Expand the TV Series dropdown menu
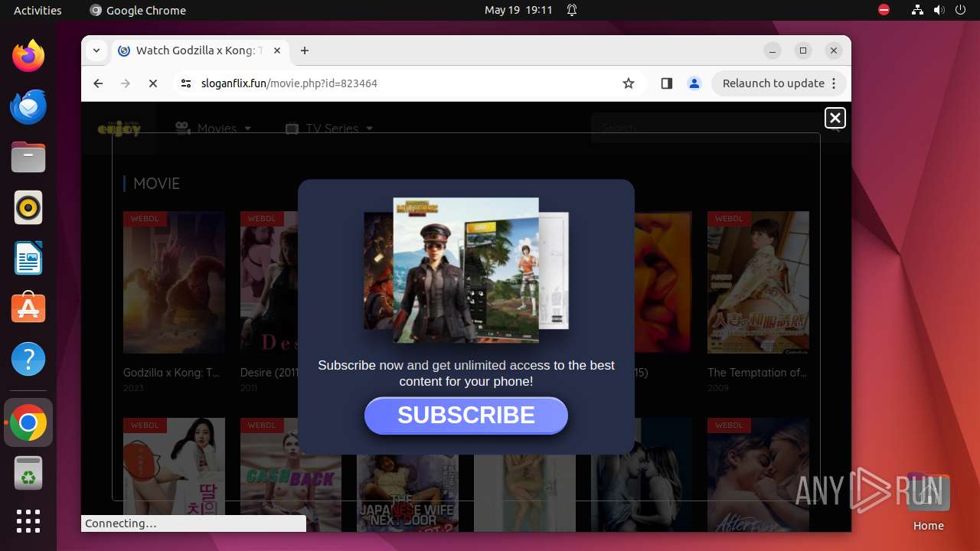980x551 pixels. pos(329,129)
